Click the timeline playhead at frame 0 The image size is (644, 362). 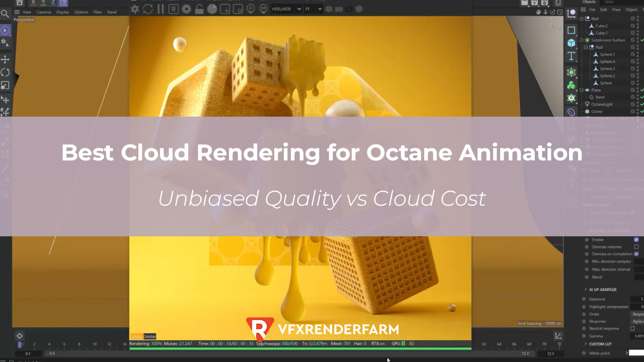[20, 344]
